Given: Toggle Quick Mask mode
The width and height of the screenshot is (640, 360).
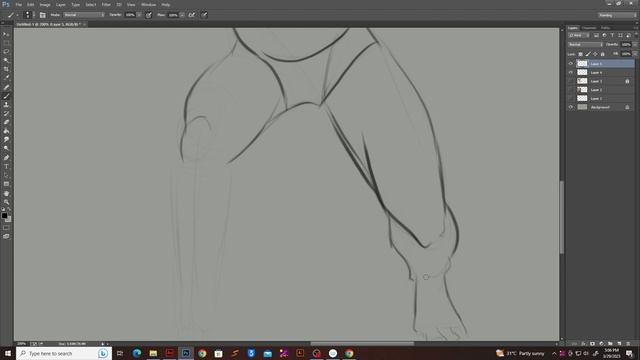Looking at the screenshot, I should point(6,228).
